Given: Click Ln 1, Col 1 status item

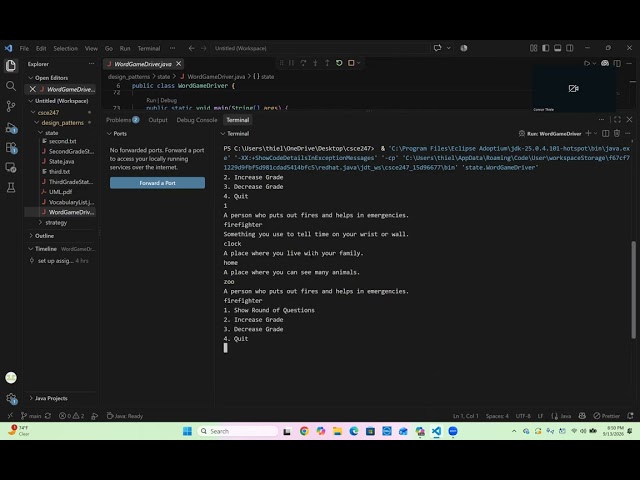Looking at the screenshot, I should tap(466, 416).
